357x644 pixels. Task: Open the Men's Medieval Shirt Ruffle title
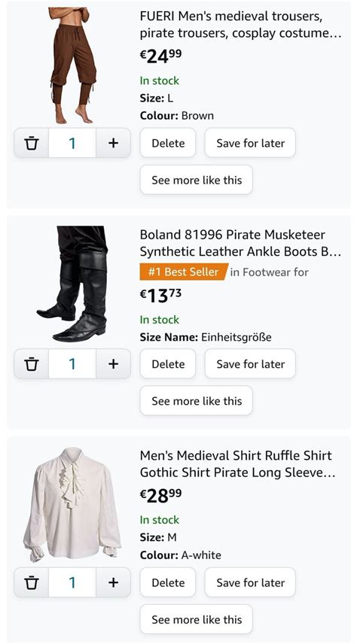point(238,464)
